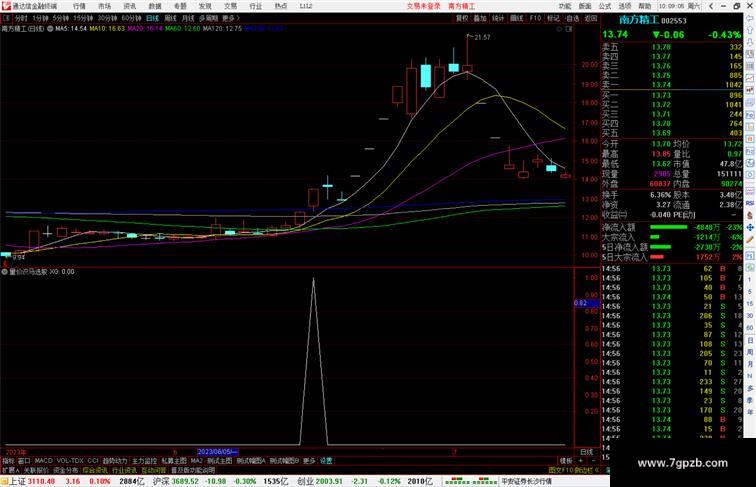Click the blue cross-arrows icon in sidebar
This screenshot has height=487, width=756.
click(x=750, y=227)
